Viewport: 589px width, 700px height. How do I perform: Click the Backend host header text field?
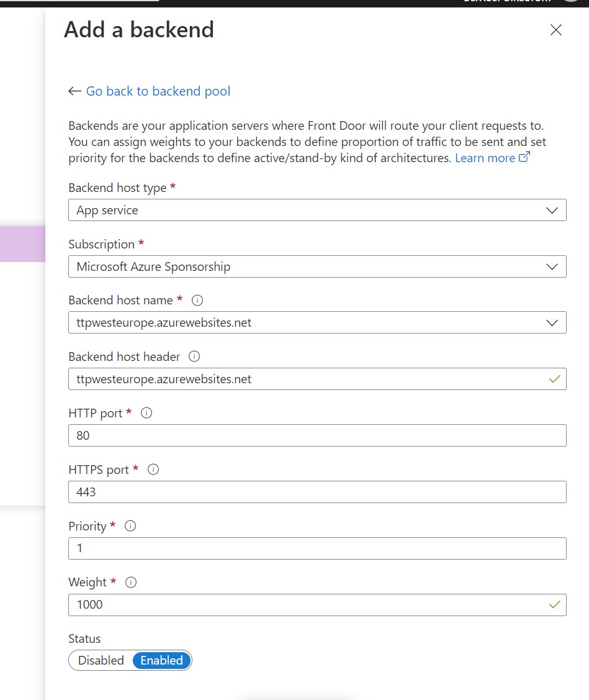point(307,379)
